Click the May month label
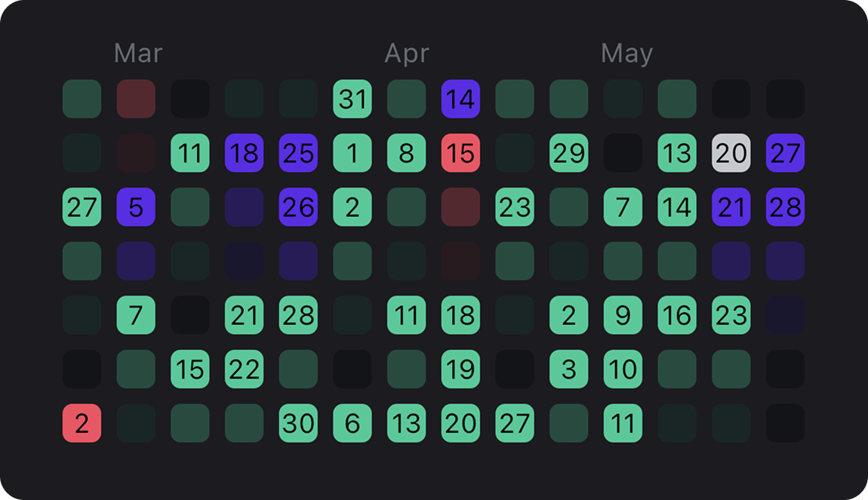This screenshot has height=500, width=868. point(626,53)
